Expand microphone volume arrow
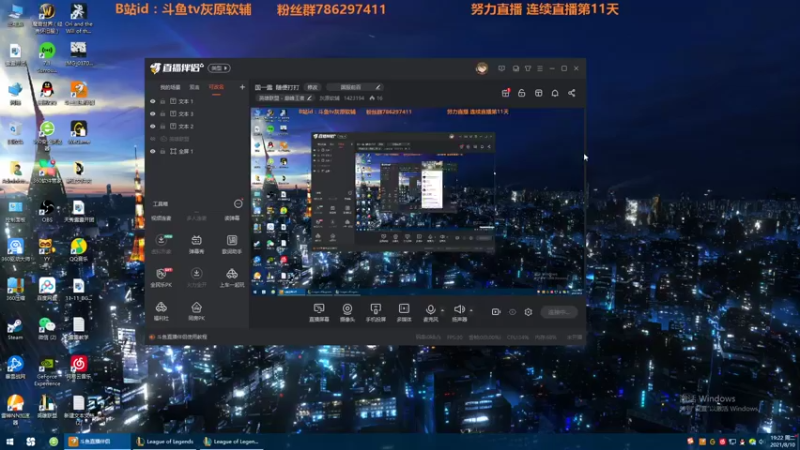 [x=442, y=310]
